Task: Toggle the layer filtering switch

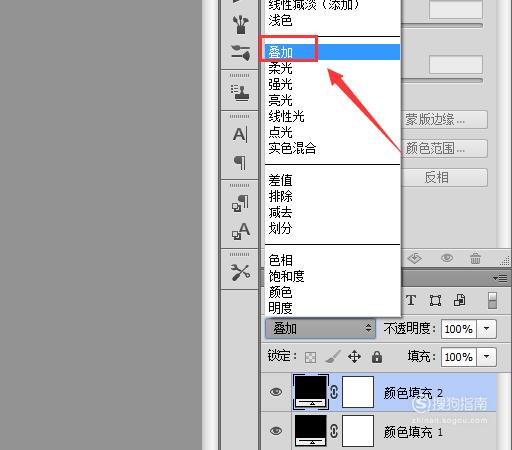Action: tap(492, 300)
